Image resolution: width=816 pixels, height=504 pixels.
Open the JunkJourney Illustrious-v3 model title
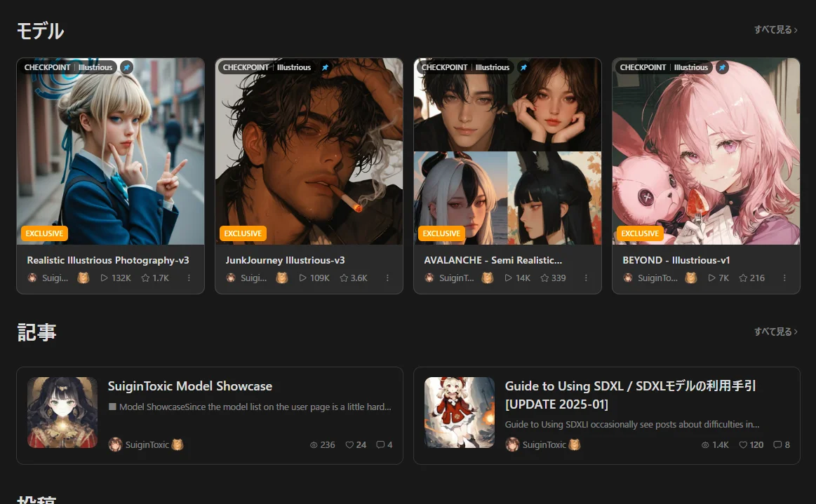pyautogui.click(x=285, y=260)
